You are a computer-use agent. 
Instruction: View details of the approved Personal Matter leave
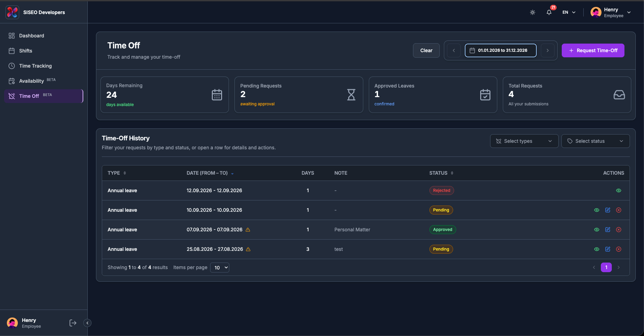[x=597, y=230]
